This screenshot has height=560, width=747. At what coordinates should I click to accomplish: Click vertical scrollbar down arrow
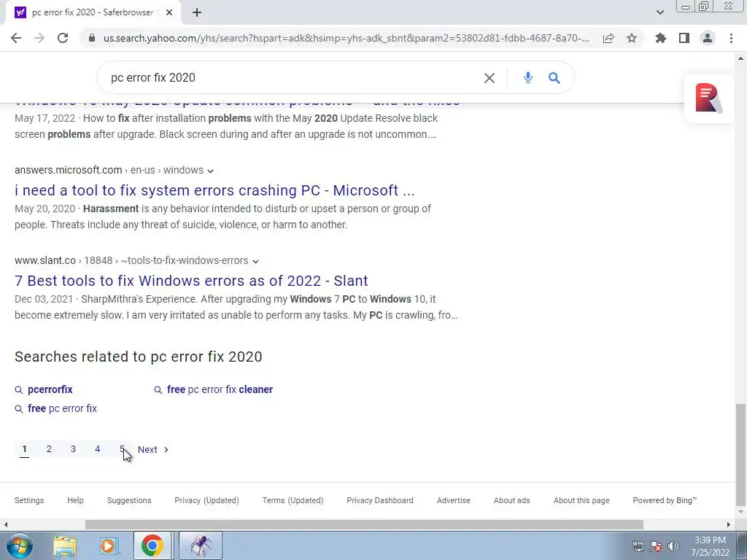tap(740, 513)
